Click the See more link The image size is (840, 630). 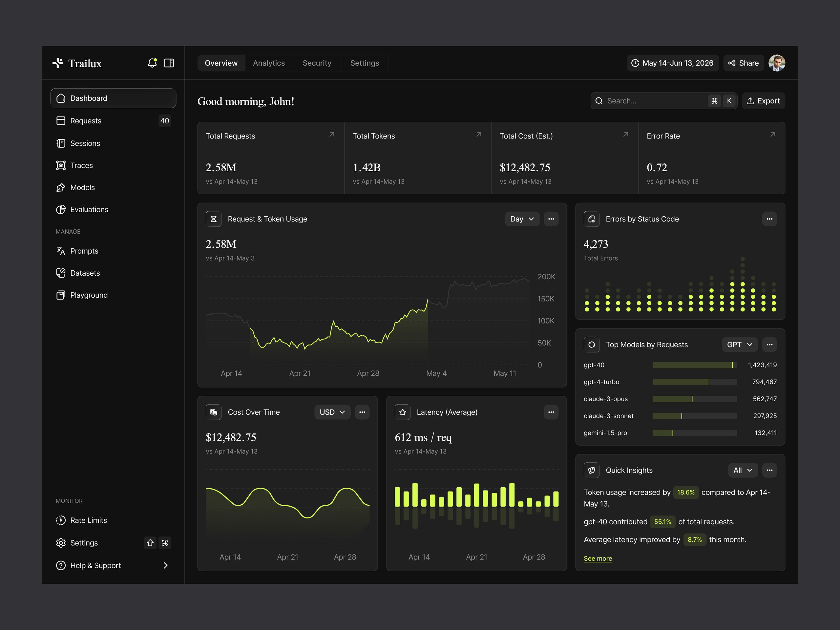click(x=598, y=558)
